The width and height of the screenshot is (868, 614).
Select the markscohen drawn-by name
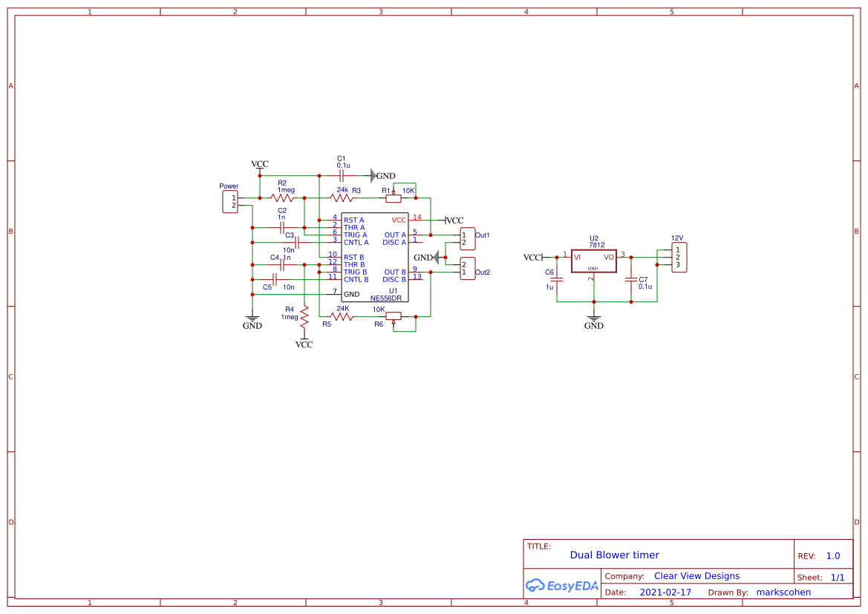tap(783, 592)
